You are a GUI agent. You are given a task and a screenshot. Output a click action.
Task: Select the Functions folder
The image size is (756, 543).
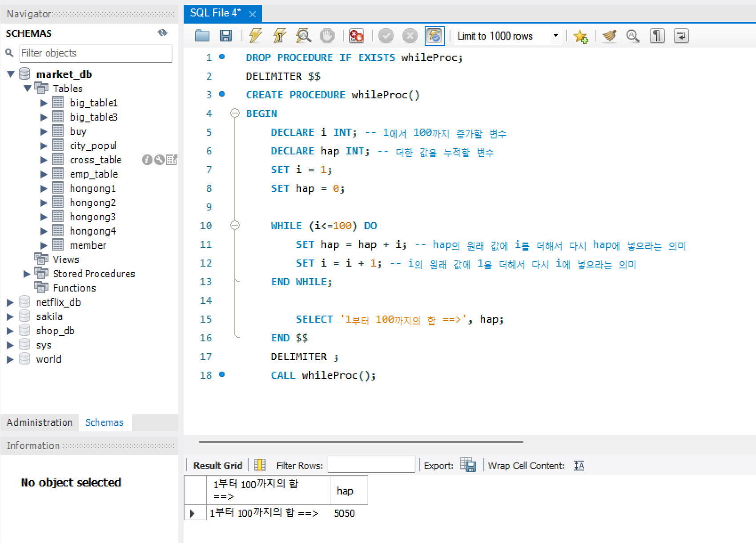point(74,288)
